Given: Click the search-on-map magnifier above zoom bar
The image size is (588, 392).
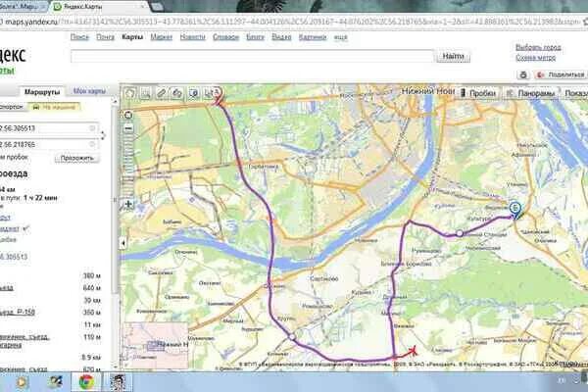Looking at the screenshot, I should (128, 115).
